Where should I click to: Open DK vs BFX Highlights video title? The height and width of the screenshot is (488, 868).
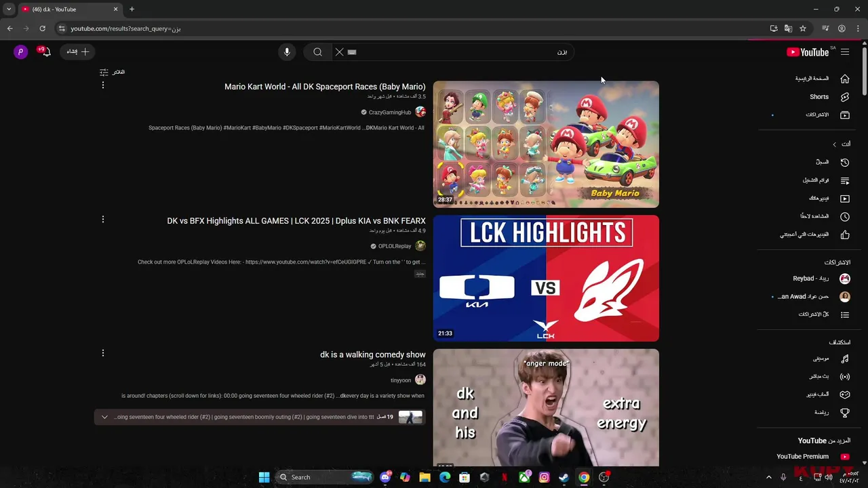click(296, 221)
